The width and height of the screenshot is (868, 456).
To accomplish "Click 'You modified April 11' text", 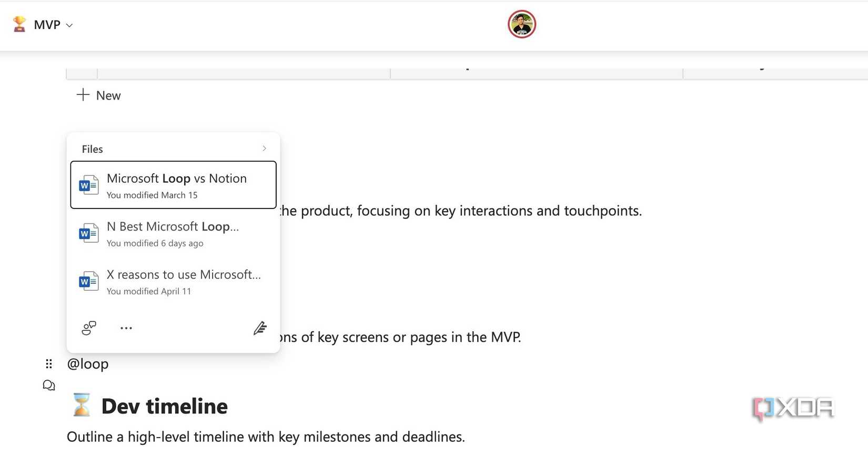I will point(149,291).
